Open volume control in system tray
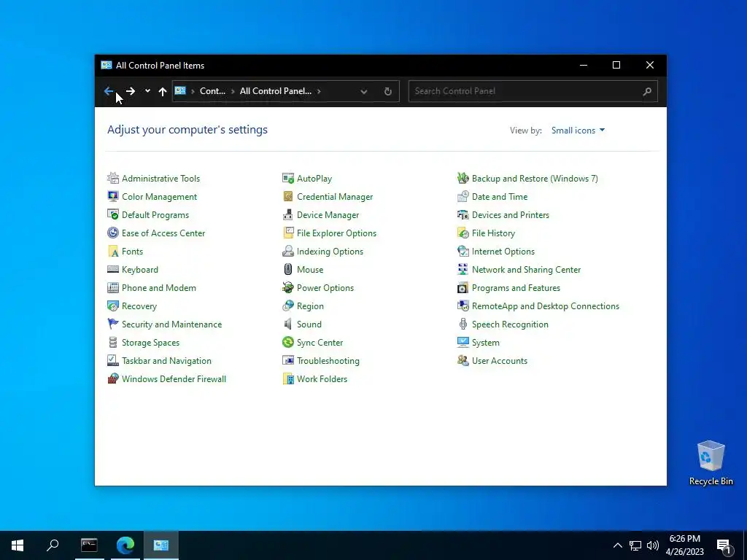The height and width of the screenshot is (560, 747). pos(653,545)
